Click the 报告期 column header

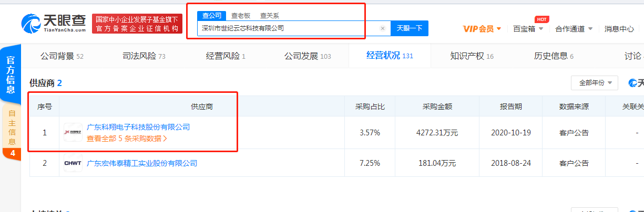(x=511, y=107)
